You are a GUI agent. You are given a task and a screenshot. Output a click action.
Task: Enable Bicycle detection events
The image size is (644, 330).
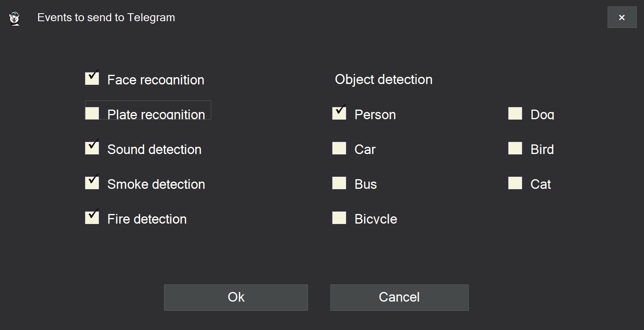point(339,218)
